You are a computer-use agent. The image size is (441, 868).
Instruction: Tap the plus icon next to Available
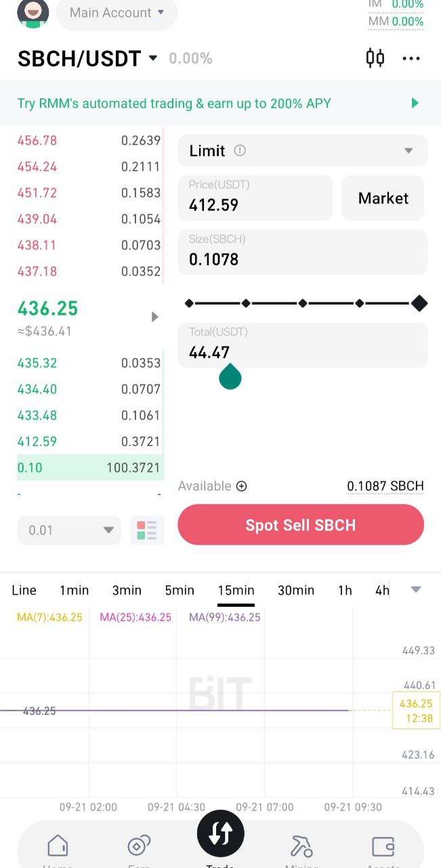click(x=241, y=486)
